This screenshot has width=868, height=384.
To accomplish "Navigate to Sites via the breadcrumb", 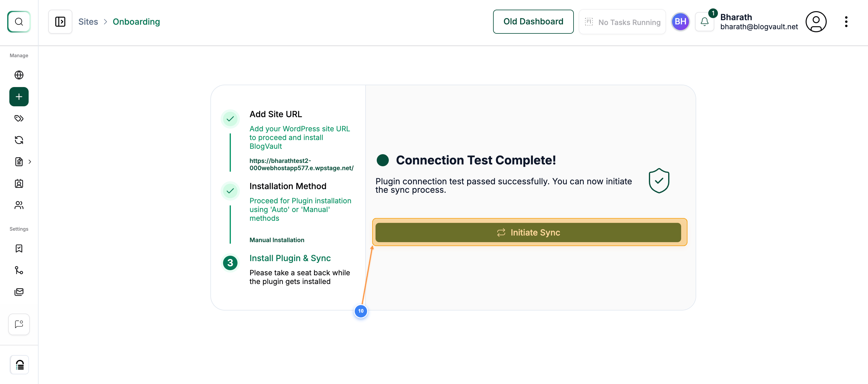I will click(88, 22).
